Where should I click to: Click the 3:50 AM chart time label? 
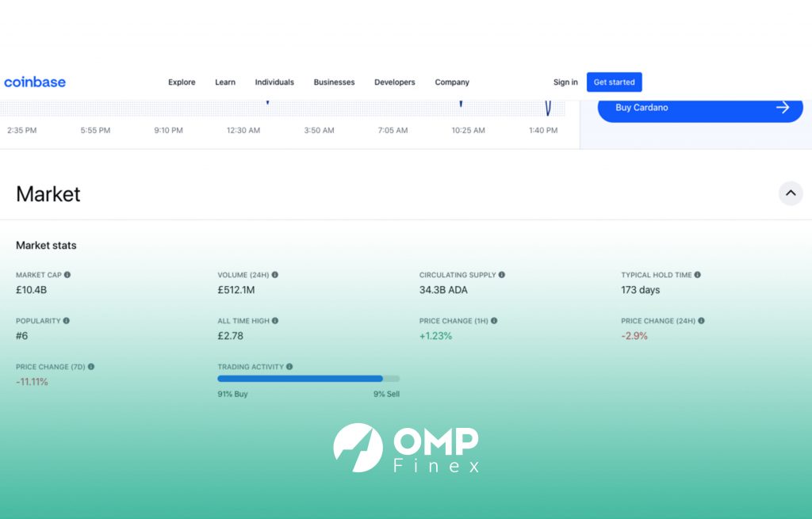[x=319, y=131]
